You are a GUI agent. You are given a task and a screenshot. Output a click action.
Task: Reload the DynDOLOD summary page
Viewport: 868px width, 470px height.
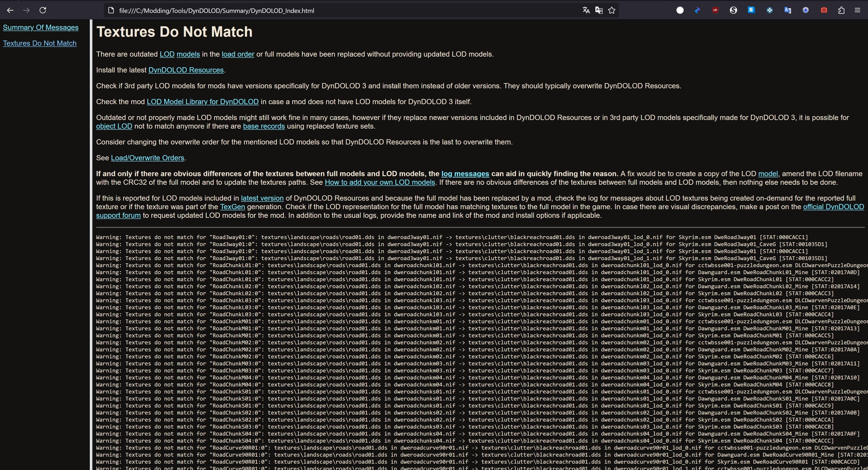tap(43, 10)
